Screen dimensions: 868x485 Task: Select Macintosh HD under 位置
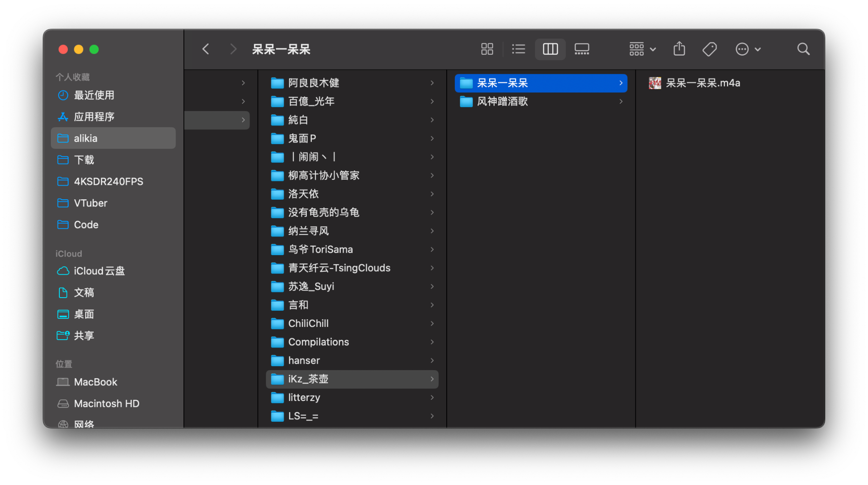coord(106,403)
